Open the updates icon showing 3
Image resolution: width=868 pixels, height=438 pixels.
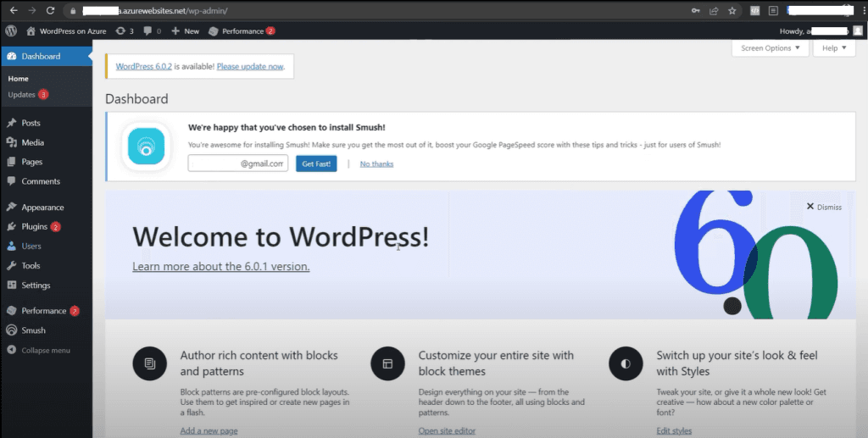125,31
